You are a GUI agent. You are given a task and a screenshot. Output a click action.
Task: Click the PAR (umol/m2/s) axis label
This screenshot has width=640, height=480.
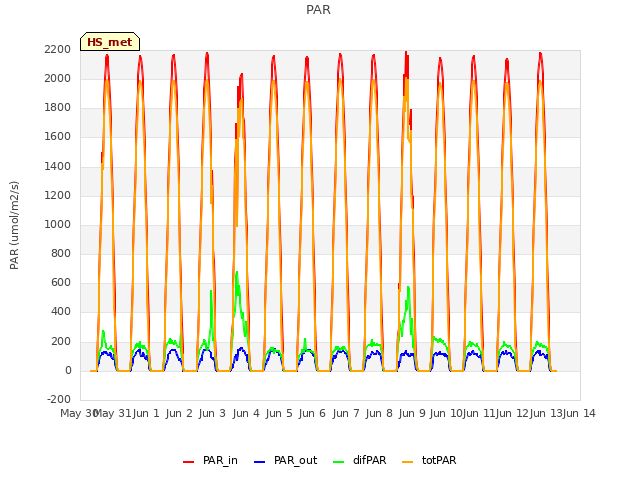pyautogui.click(x=14, y=225)
